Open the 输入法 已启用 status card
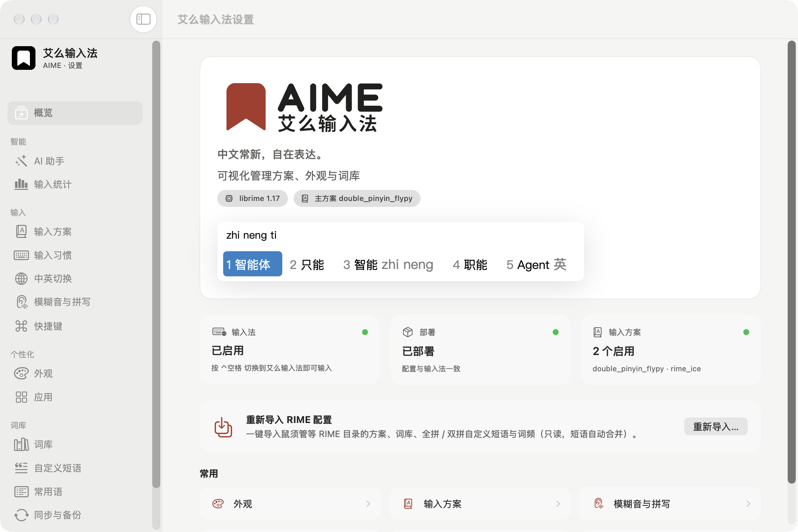The image size is (798, 532). pos(290,349)
